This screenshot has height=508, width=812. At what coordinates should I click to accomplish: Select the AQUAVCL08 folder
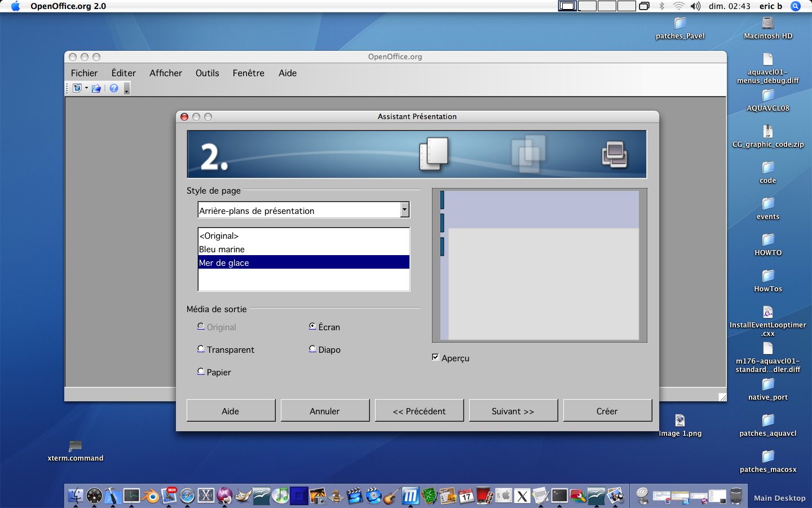click(x=768, y=95)
